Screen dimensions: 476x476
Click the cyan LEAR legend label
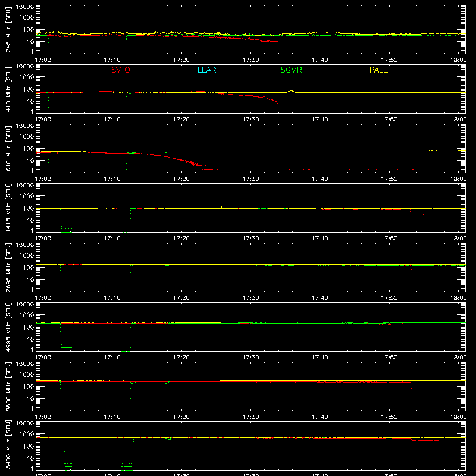pos(206,70)
